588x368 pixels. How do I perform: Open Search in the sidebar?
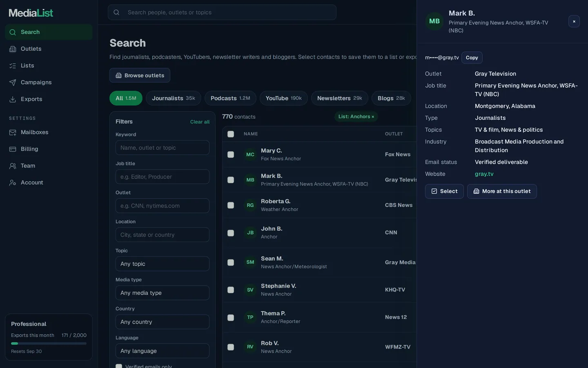49,32
